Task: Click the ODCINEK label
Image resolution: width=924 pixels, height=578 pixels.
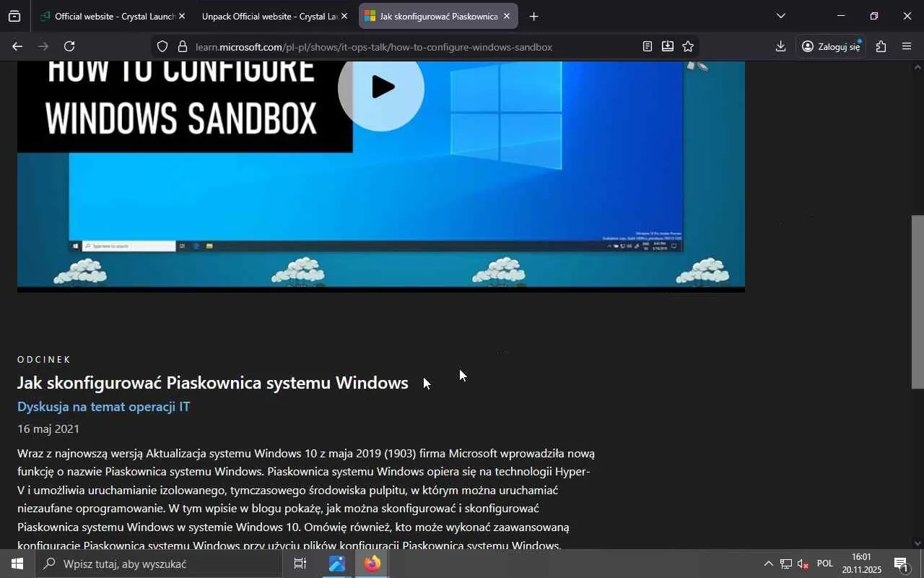Action: click(44, 360)
